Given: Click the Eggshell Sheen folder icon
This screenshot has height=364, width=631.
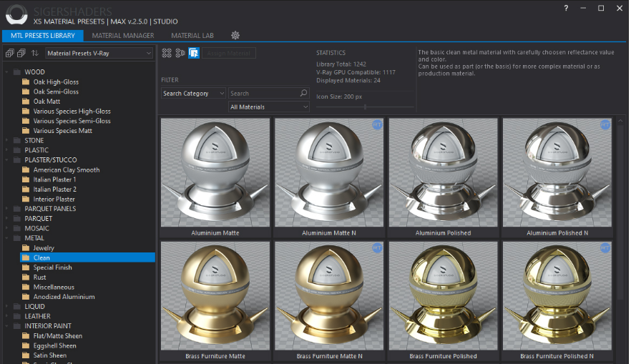Looking at the screenshot, I should (x=26, y=345).
